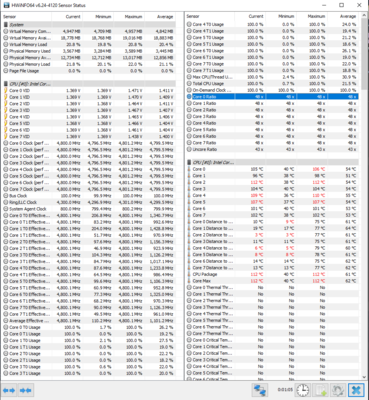The image size is (369, 400).
Task: Select the Core 0 VID sensor row
Action: click(x=89, y=91)
